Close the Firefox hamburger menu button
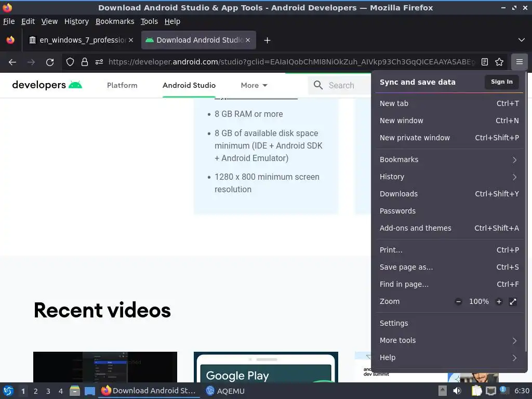The width and height of the screenshot is (532, 399). click(x=520, y=62)
